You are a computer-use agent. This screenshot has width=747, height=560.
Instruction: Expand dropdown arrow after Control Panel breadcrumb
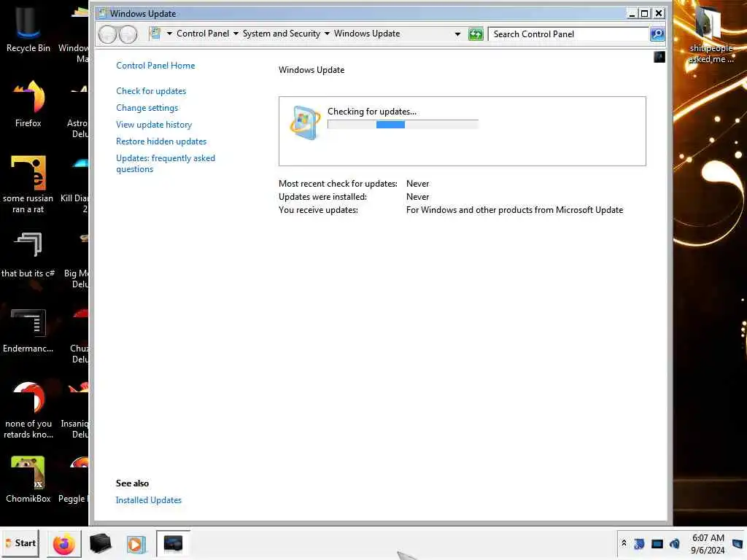[236, 34]
